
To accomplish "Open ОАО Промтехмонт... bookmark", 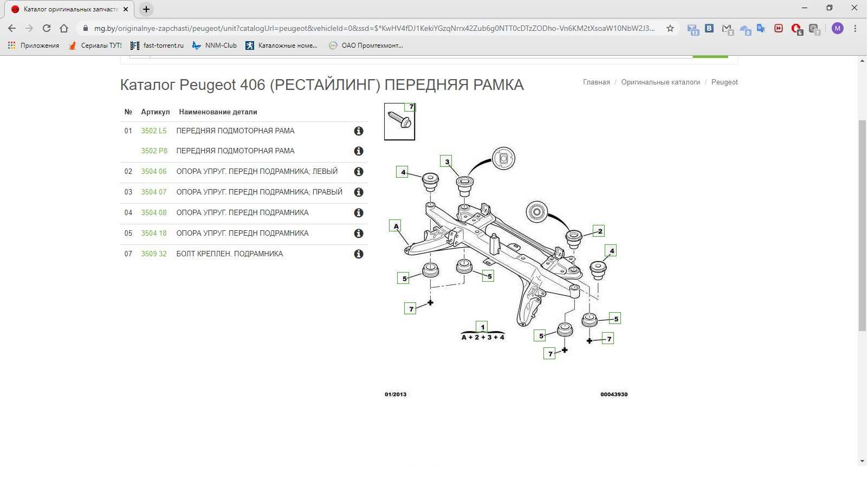I will [366, 46].
